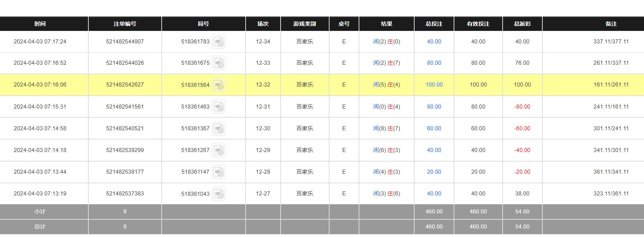Click remark value 323.11/361.11
This screenshot has height=237, width=644.
click(611, 194)
